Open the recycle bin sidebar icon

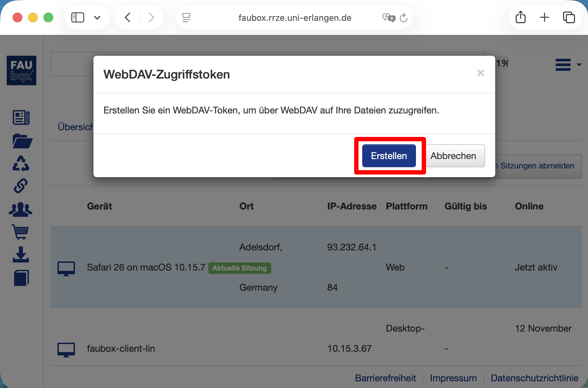(x=21, y=163)
